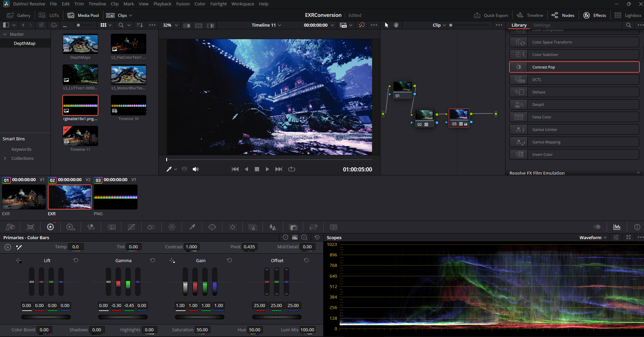Open the Power Window palette
This screenshot has height=337, width=644.
[212, 227]
